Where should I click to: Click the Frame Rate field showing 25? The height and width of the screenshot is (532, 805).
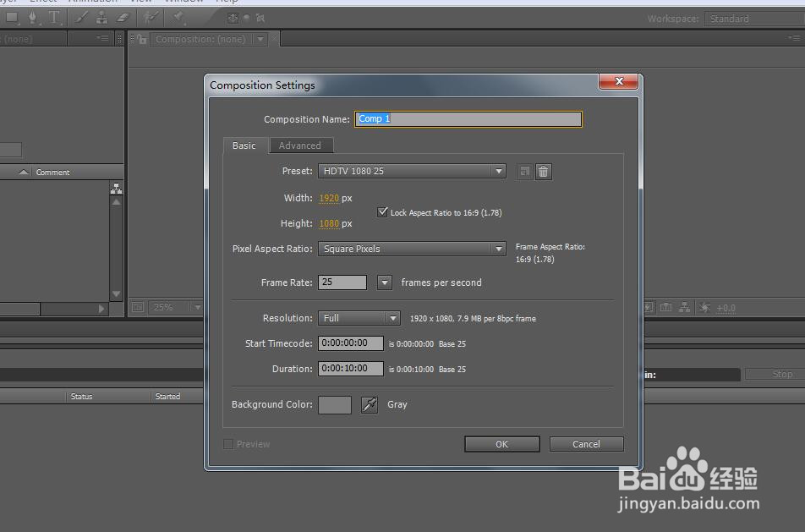342,282
